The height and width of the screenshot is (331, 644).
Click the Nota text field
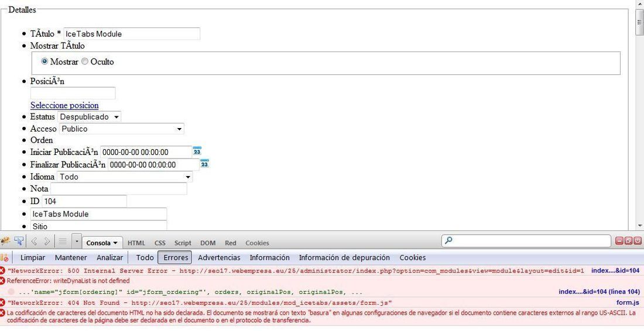pos(119,189)
